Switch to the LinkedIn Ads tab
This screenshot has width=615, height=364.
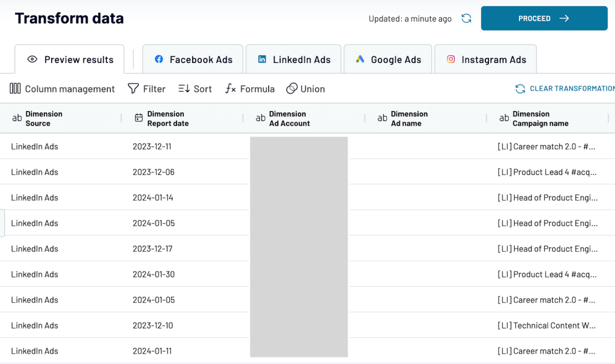[293, 59]
